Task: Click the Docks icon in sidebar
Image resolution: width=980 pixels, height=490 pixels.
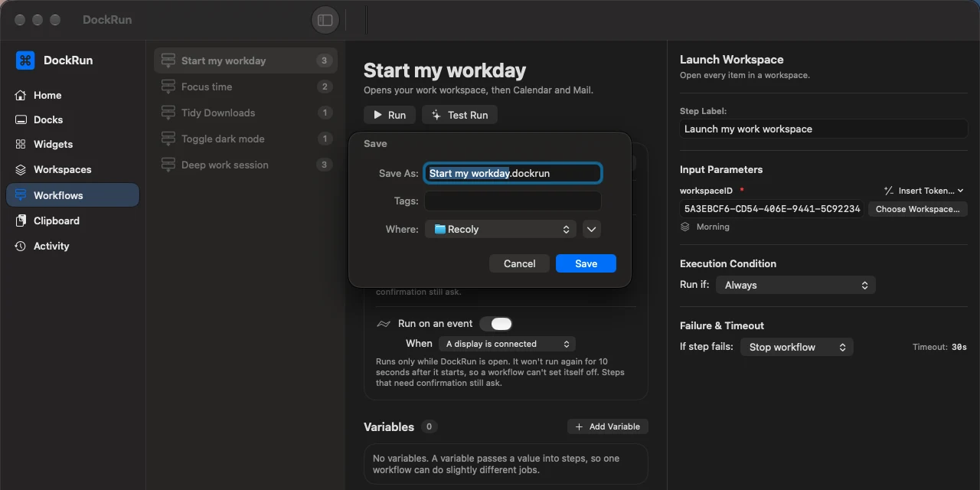Action: (21, 119)
